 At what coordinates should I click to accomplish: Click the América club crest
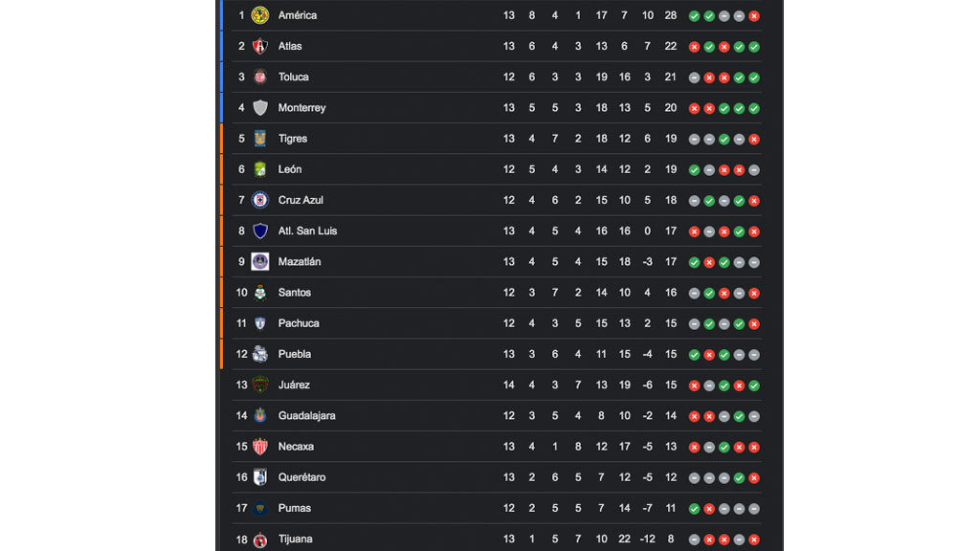click(x=260, y=15)
